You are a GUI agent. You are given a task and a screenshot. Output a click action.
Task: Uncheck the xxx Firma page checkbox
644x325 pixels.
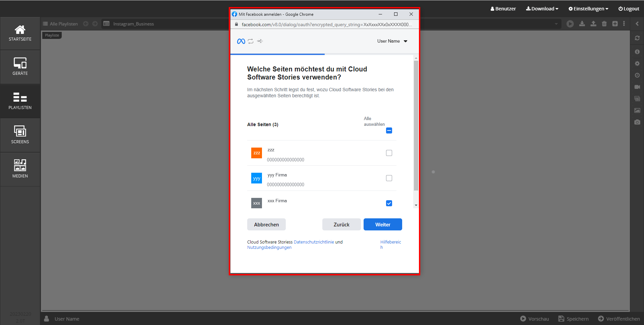[x=389, y=203]
